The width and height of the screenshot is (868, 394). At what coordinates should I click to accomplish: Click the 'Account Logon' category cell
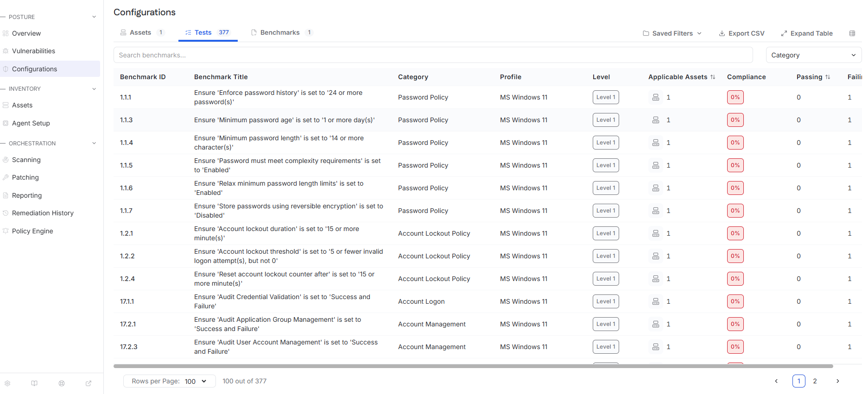(x=421, y=301)
